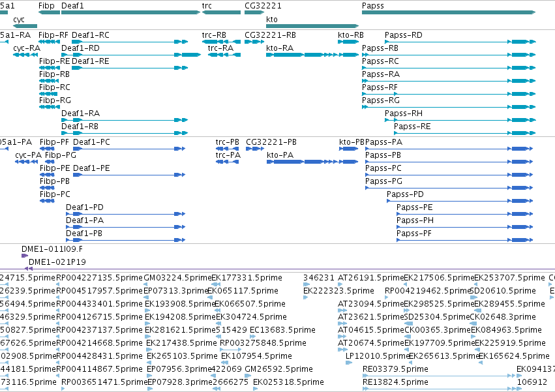
Task: Select the Fibp gene label
Action: (46, 6)
